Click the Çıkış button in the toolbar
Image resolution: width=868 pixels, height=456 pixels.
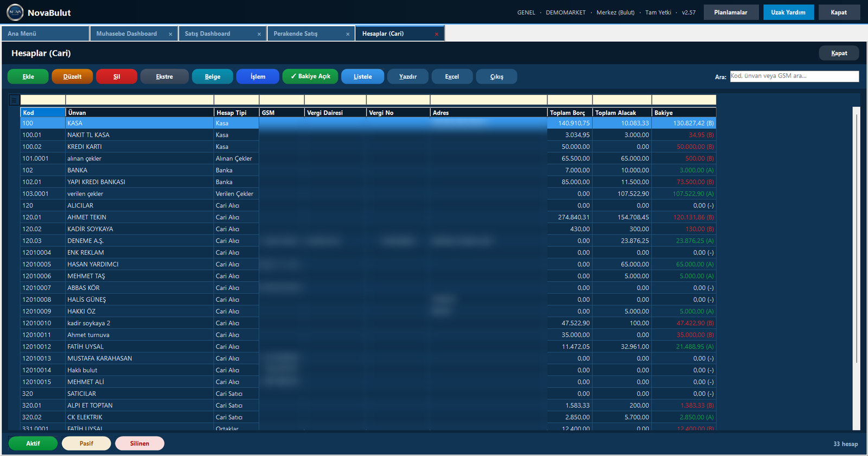point(496,77)
